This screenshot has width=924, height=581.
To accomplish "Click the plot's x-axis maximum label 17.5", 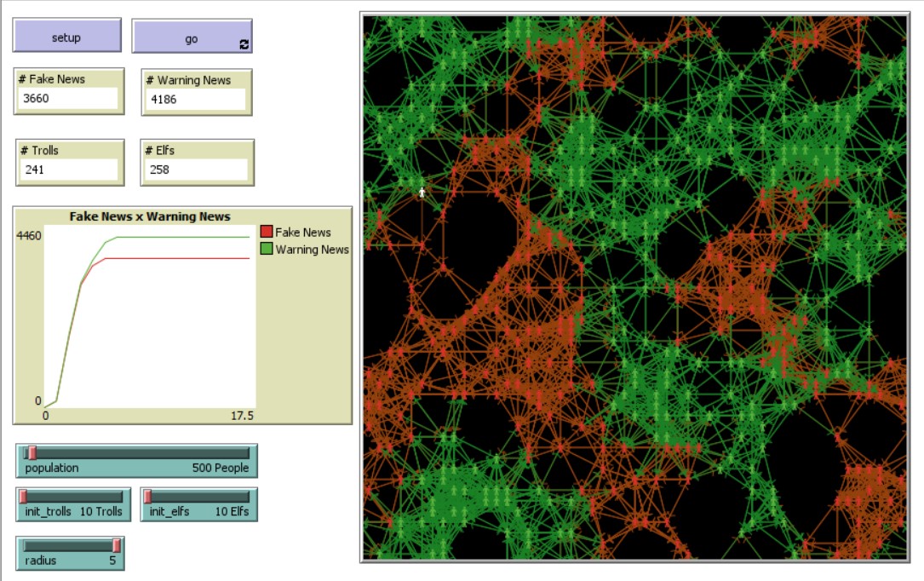I will (242, 416).
